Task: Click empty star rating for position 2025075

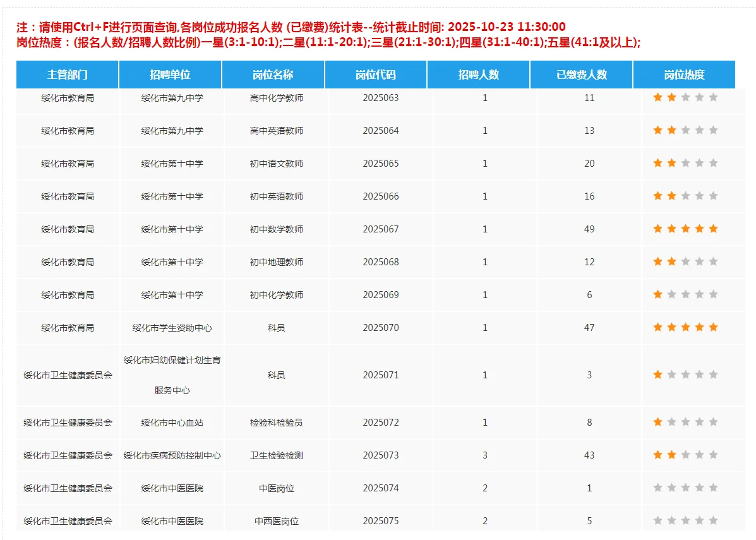Action: [685, 520]
